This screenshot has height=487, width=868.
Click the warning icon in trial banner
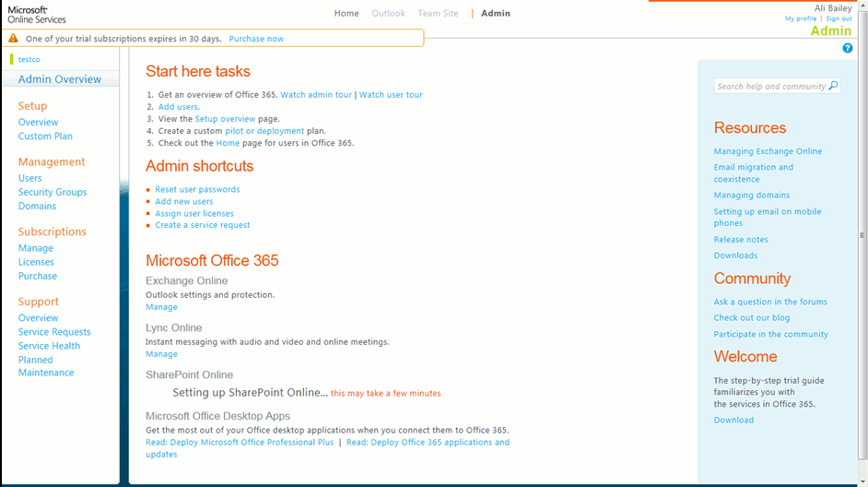click(x=13, y=39)
